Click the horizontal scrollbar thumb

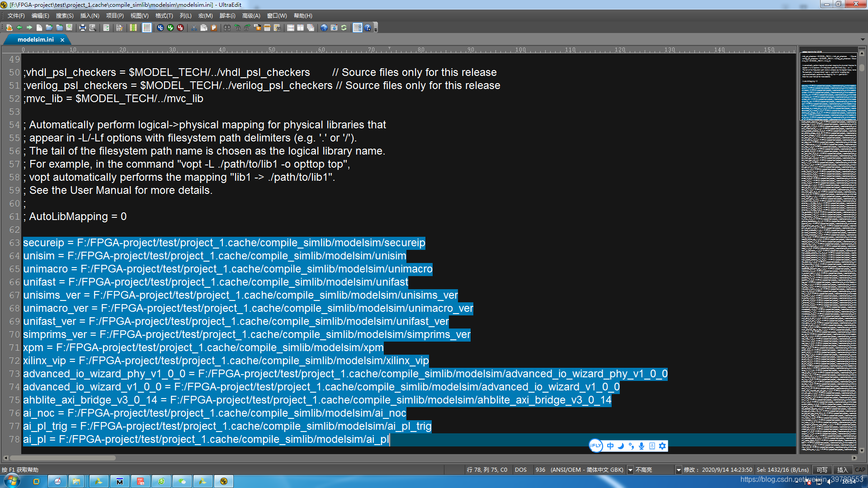pos(62,458)
